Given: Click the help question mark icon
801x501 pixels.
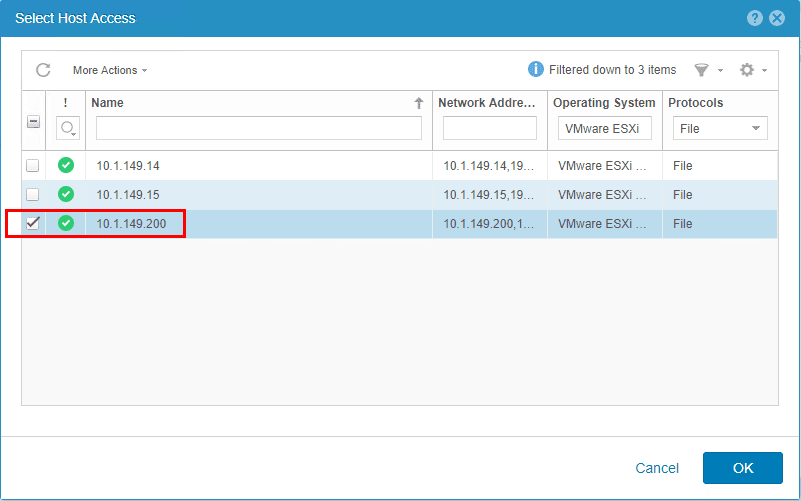Looking at the screenshot, I should click(755, 18).
